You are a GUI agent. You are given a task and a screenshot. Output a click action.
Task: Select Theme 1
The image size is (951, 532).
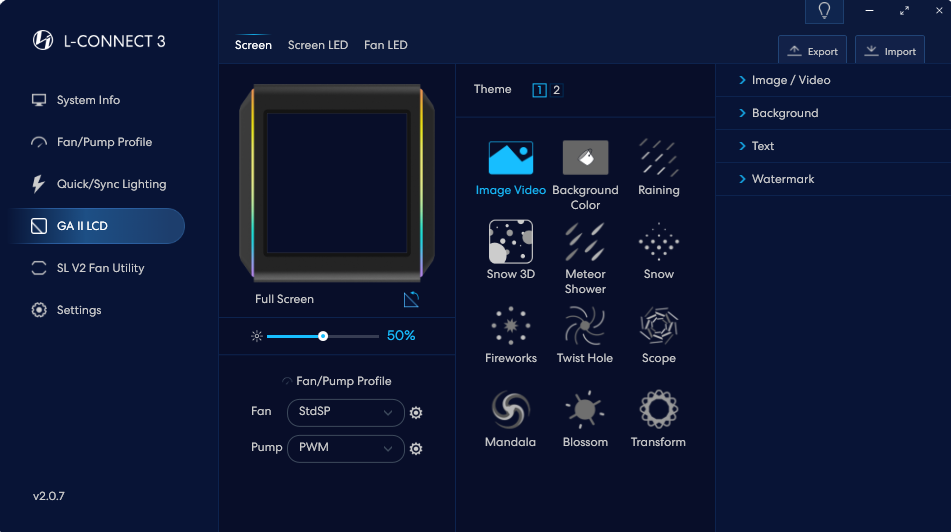pos(539,90)
